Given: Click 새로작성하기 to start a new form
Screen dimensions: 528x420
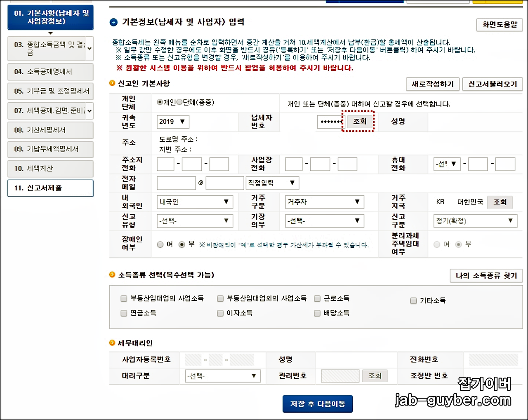Looking at the screenshot, I should pyautogui.click(x=432, y=84).
